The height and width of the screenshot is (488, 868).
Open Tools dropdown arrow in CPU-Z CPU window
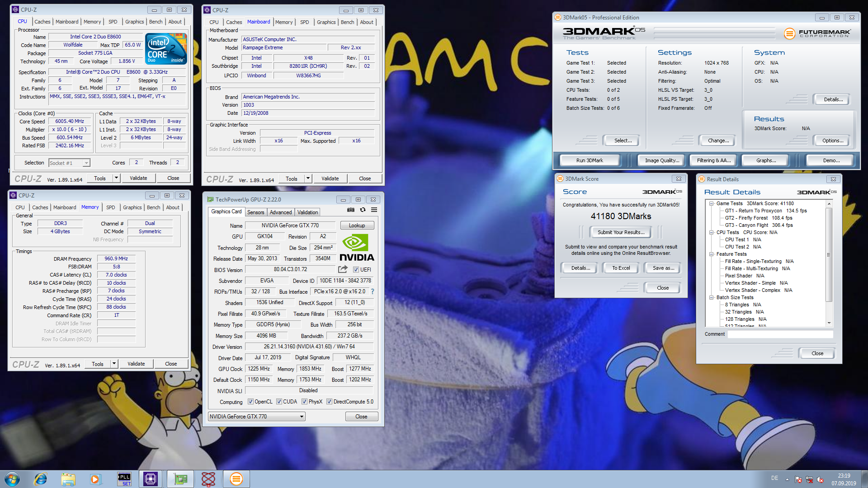116,178
